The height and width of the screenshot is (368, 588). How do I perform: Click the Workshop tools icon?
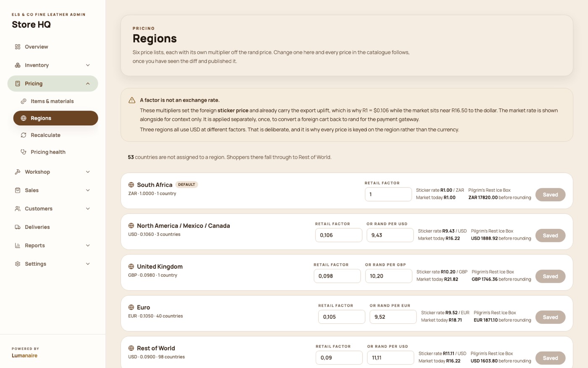click(18, 172)
